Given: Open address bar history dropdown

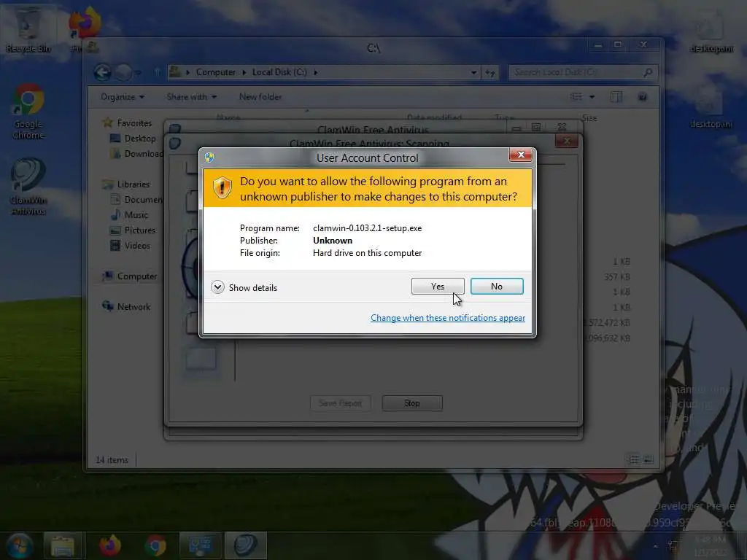Looking at the screenshot, I should coord(473,72).
